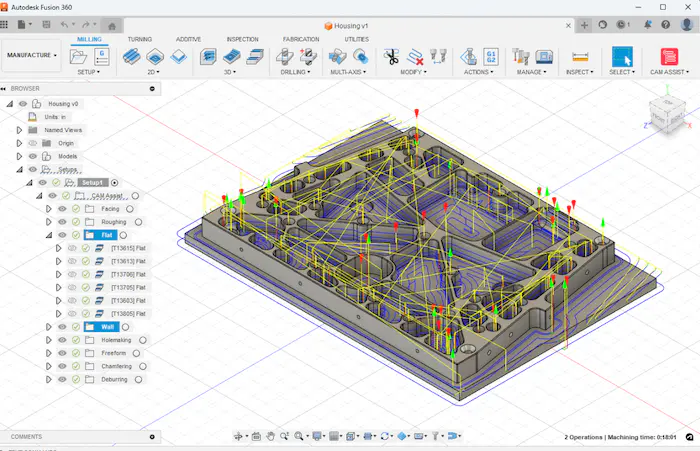700x451 pixels.
Task: Open the MODIFY panel dropdown
Action: tap(413, 72)
